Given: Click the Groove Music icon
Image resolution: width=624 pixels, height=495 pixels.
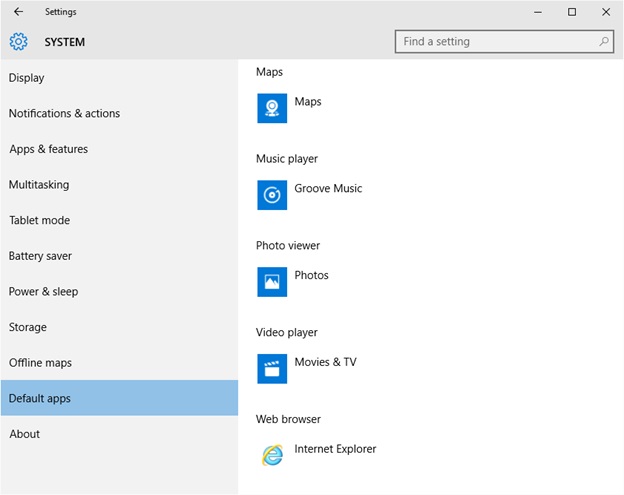Looking at the screenshot, I should pyautogui.click(x=272, y=195).
